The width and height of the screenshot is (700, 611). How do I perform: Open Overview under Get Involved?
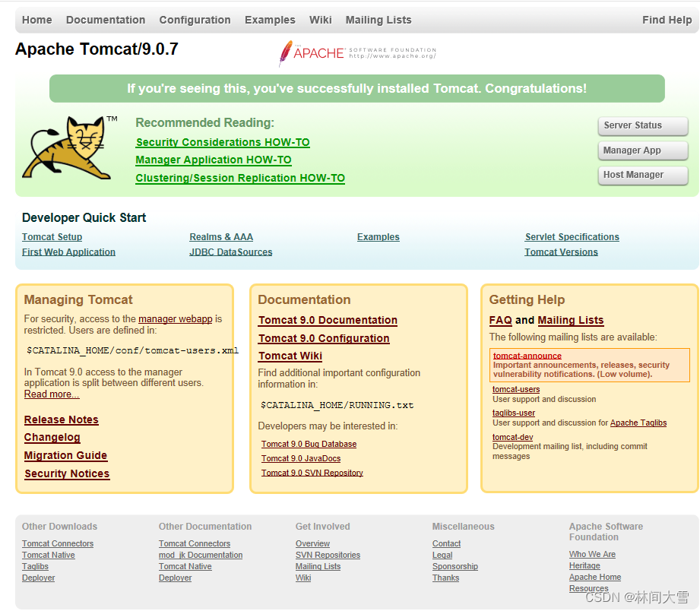[x=312, y=544]
